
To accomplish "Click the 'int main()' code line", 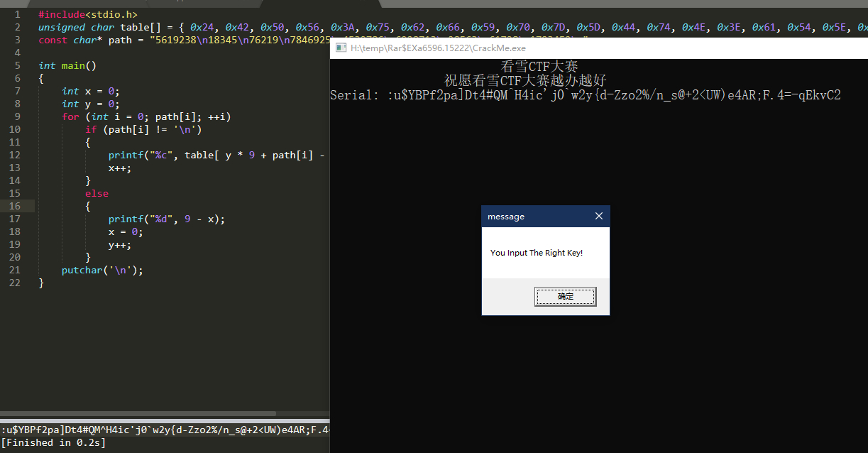I will coord(67,65).
